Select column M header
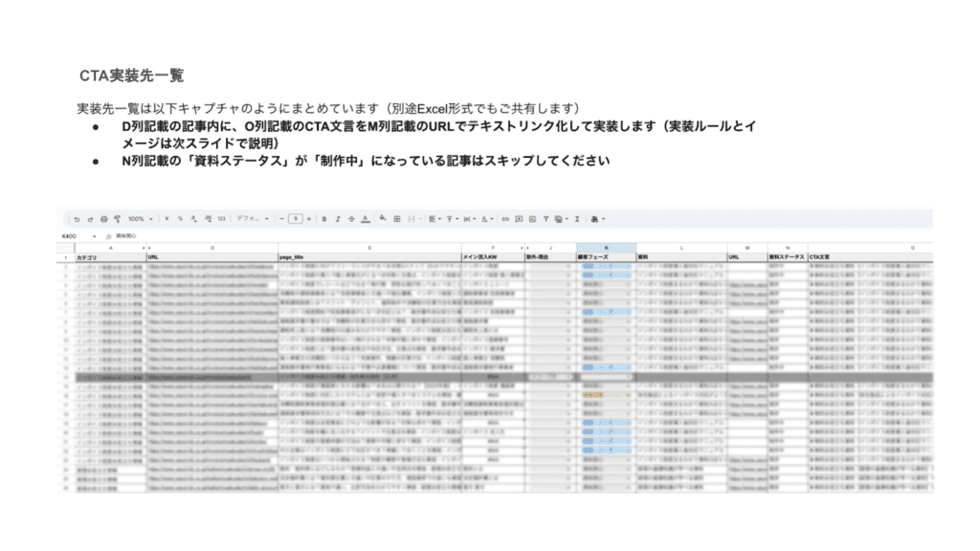Viewport: 980px width, 551px height. 747,248
